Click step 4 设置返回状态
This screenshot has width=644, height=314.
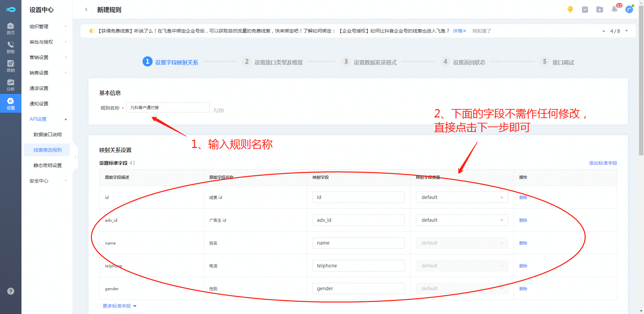(x=463, y=62)
